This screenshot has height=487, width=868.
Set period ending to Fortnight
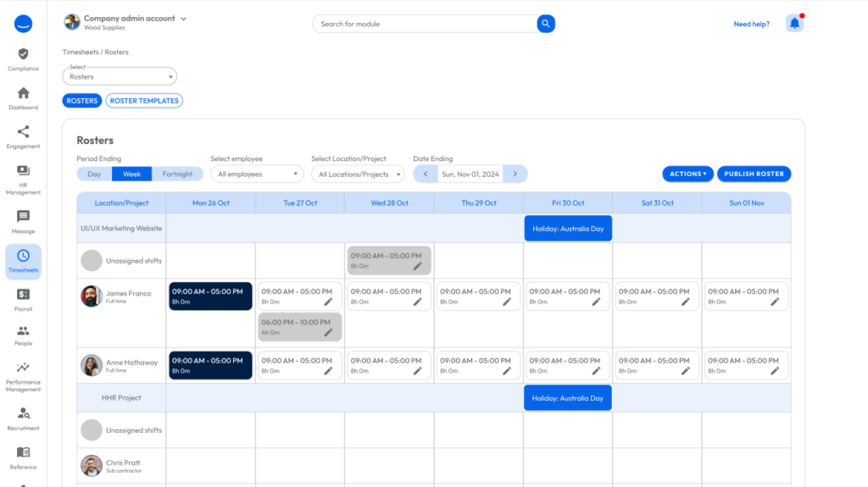point(177,174)
